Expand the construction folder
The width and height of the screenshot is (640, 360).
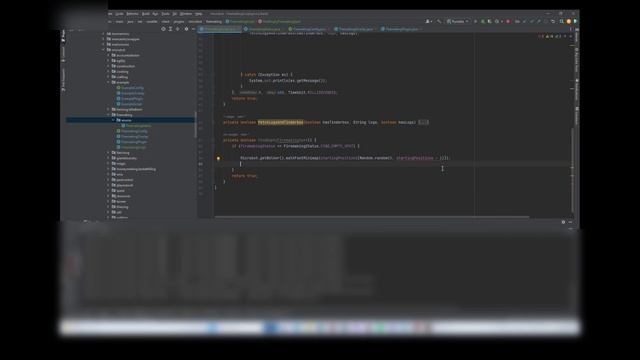109,66
